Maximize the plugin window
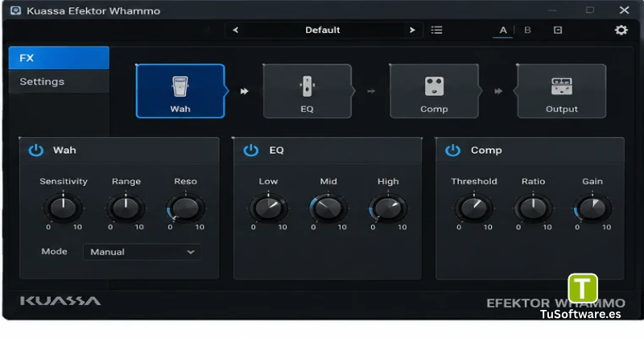This screenshot has width=644, height=338. click(590, 10)
